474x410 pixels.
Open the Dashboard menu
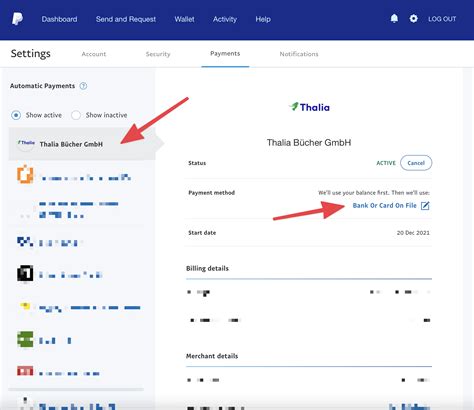pyautogui.click(x=59, y=19)
